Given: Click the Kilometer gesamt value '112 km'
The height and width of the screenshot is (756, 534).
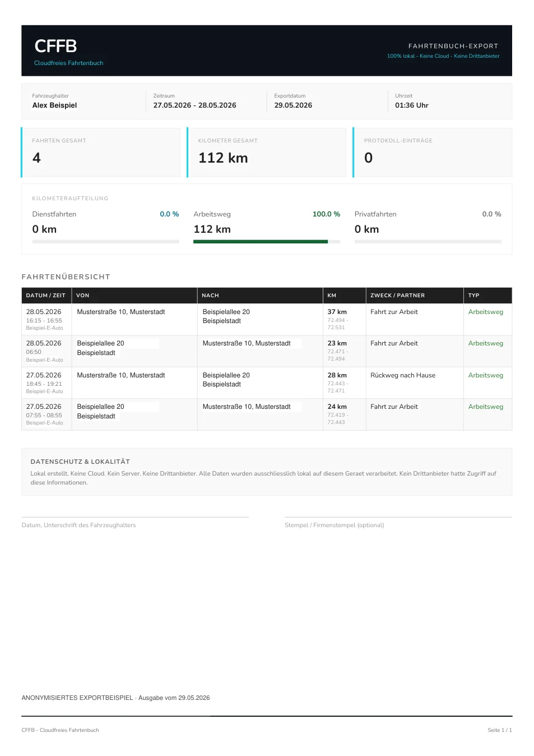Looking at the screenshot, I should coord(223,158).
